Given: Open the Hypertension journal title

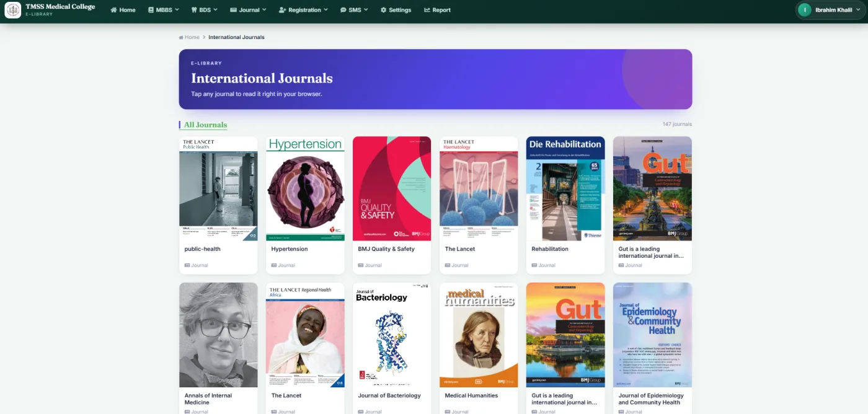Looking at the screenshot, I should [290, 249].
